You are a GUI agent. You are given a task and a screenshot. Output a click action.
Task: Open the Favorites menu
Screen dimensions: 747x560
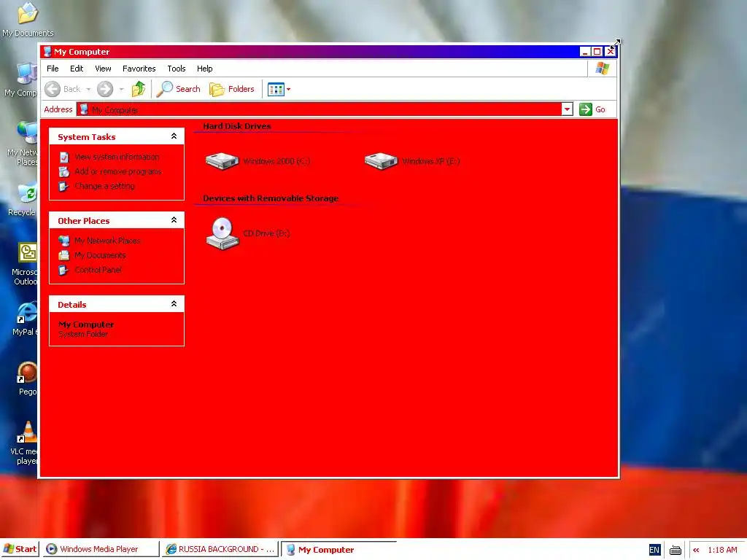(139, 69)
